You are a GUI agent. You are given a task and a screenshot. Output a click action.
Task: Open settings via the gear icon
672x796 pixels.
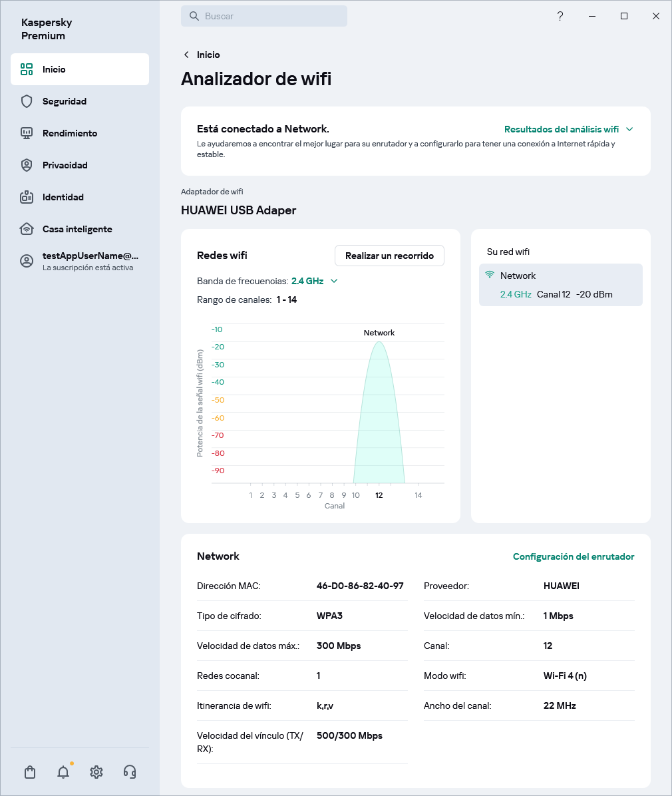(96, 772)
